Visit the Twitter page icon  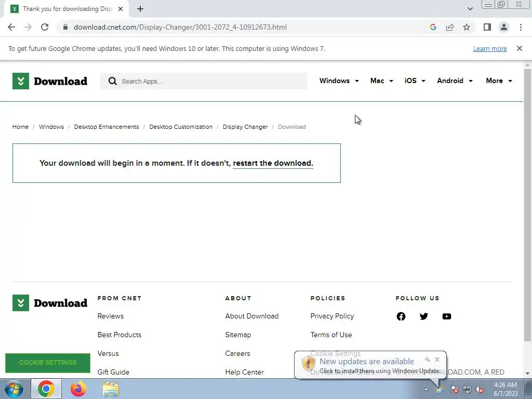[x=423, y=316]
